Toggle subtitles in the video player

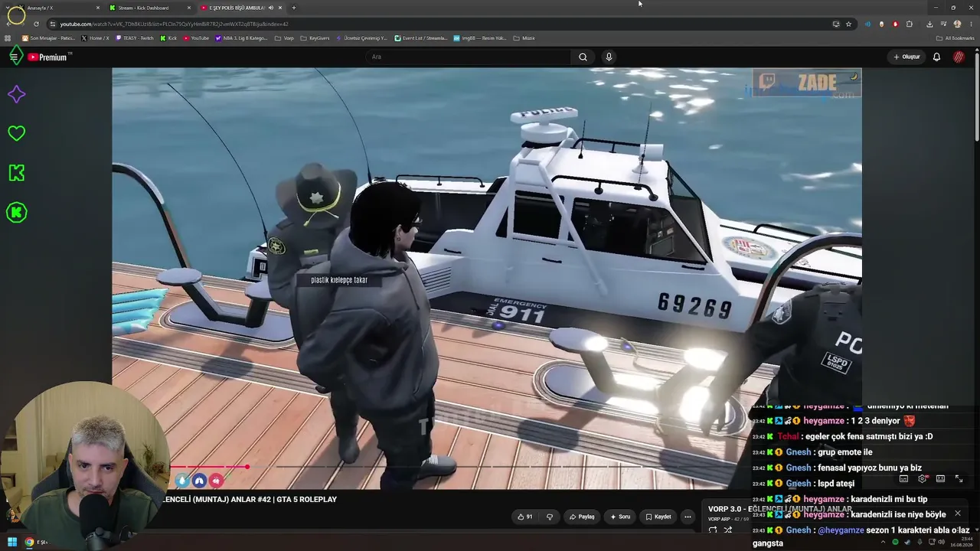[x=903, y=479]
